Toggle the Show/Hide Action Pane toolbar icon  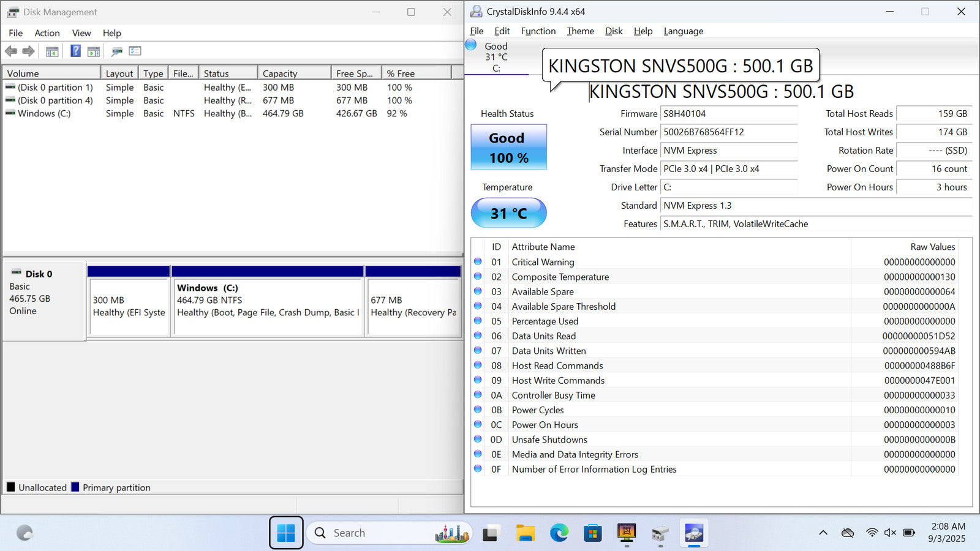[x=94, y=51]
